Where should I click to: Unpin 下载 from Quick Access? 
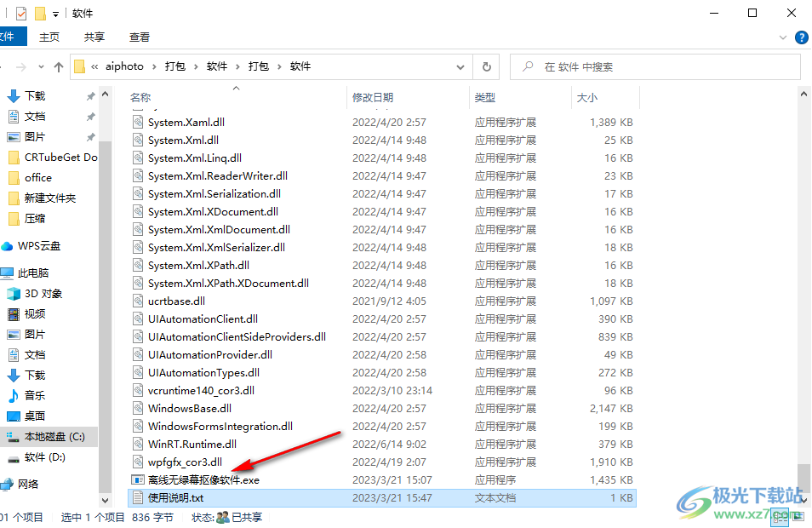point(91,95)
